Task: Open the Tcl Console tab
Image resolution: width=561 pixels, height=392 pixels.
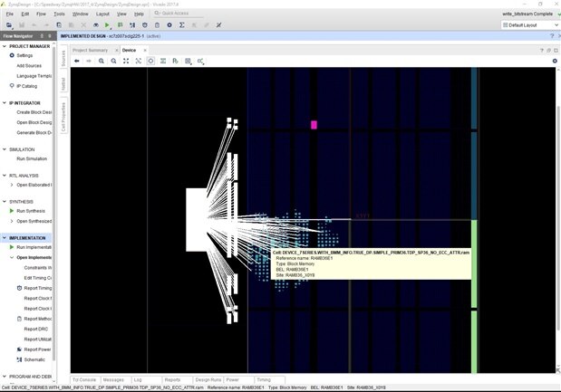Action: pos(82,379)
